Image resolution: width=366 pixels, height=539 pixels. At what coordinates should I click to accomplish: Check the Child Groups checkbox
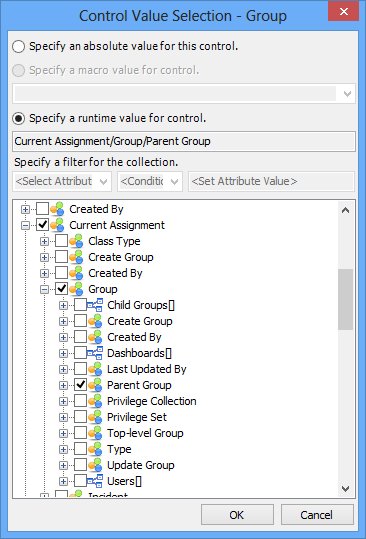[80, 305]
